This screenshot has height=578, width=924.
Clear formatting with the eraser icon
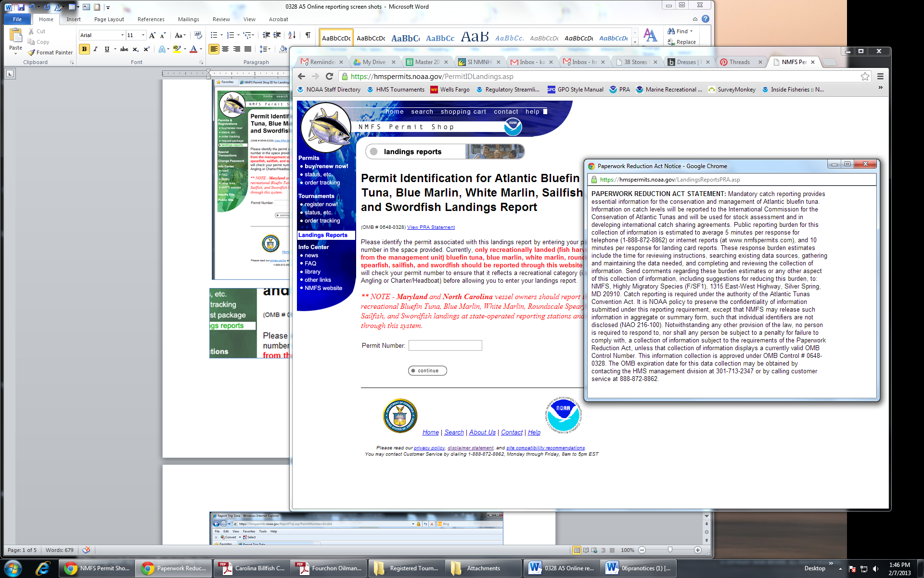click(x=198, y=35)
